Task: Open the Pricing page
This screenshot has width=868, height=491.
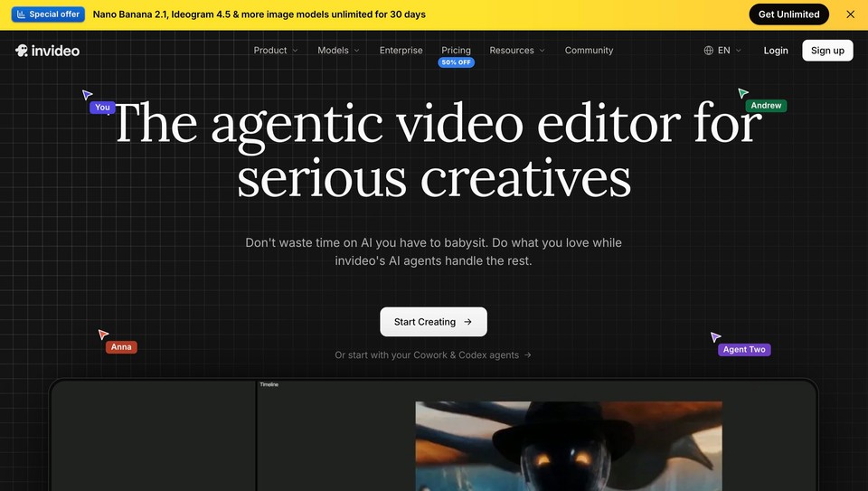Action: tap(456, 51)
